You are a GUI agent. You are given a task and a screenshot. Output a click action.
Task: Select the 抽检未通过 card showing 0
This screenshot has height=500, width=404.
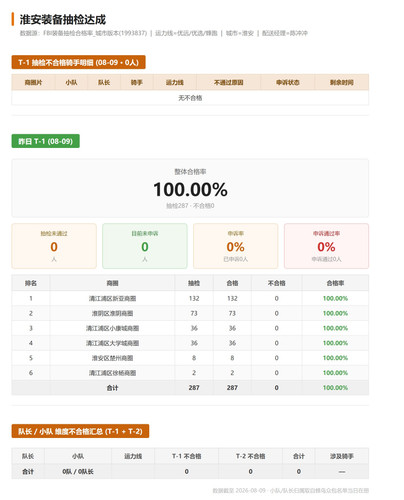tap(54, 246)
